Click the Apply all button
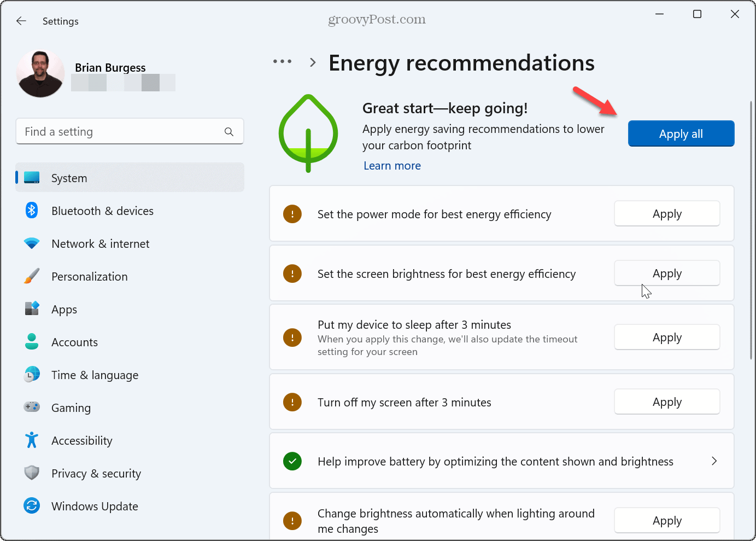Image resolution: width=756 pixels, height=541 pixels. 681,133
